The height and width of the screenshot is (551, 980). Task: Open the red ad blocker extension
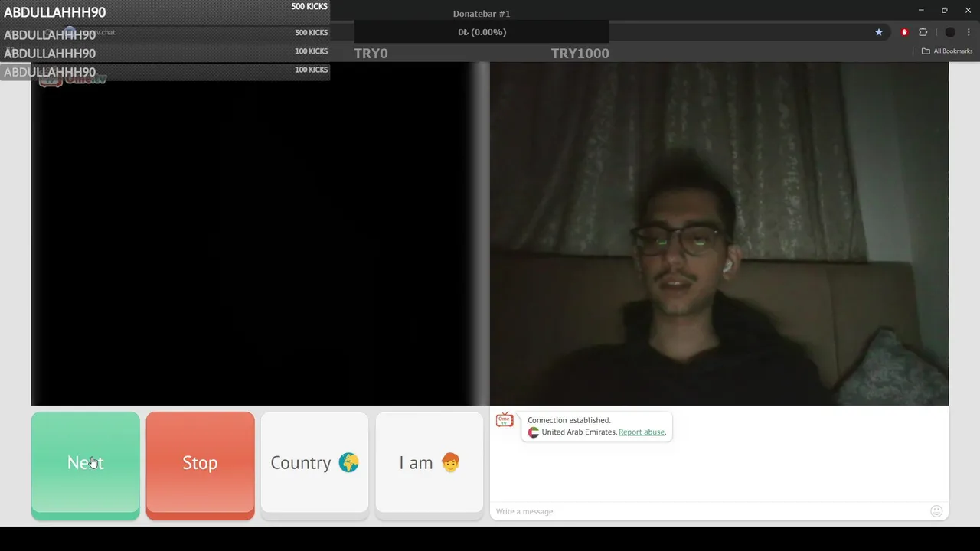pos(904,32)
